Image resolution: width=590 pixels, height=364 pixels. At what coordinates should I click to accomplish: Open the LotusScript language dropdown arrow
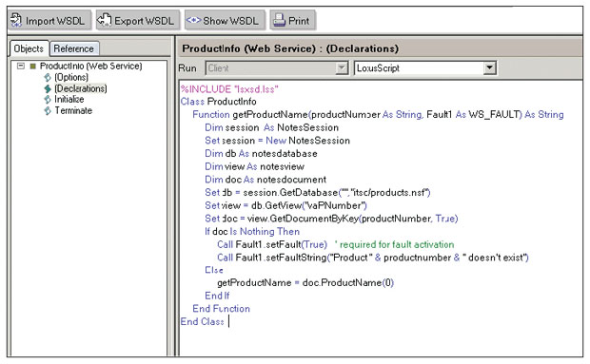(489, 68)
